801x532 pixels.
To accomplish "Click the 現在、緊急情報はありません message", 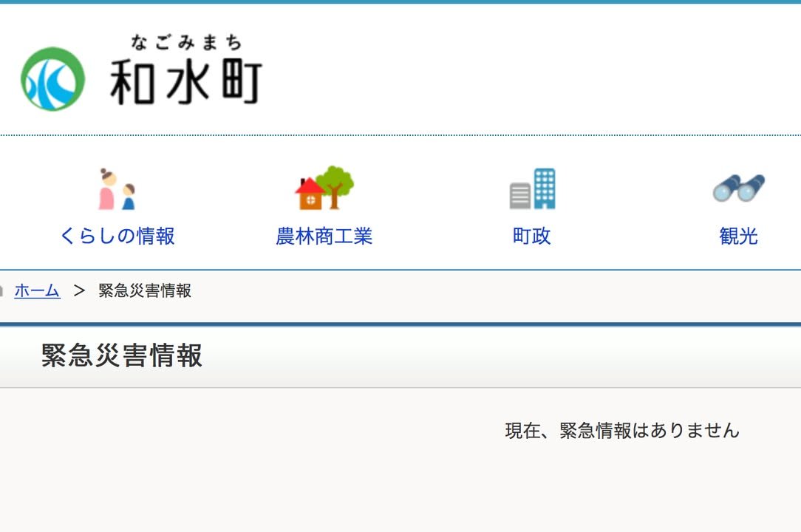I will click(621, 431).
